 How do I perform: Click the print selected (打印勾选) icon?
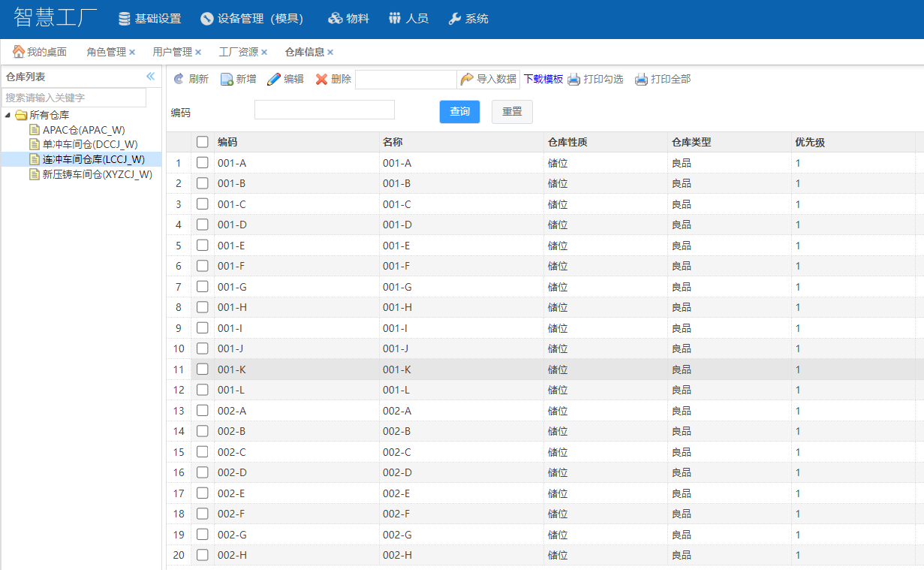click(x=574, y=79)
